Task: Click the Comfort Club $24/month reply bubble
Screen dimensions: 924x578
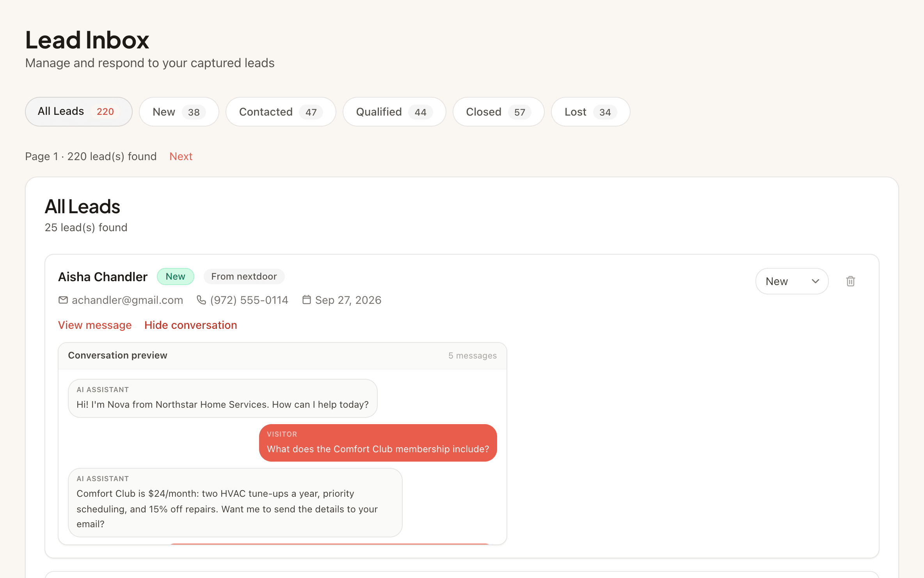Action: pos(235,503)
